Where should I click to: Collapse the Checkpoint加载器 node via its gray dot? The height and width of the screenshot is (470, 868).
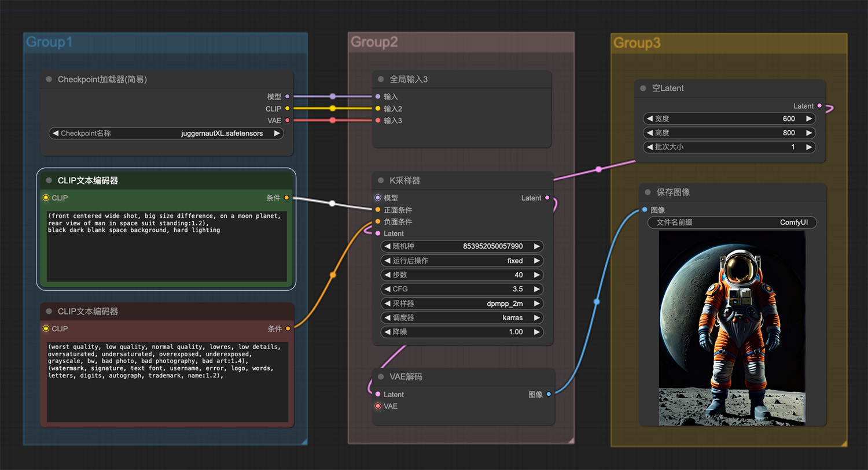49,79
